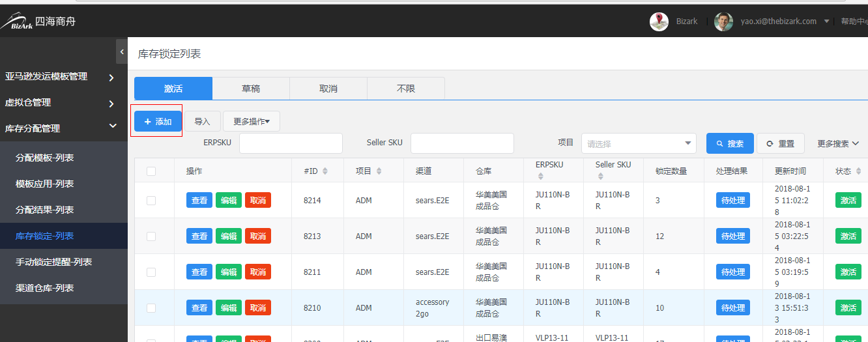The image size is (868, 342).
Task: Click 激活 status for row 8211
Action: pos(848,272)
